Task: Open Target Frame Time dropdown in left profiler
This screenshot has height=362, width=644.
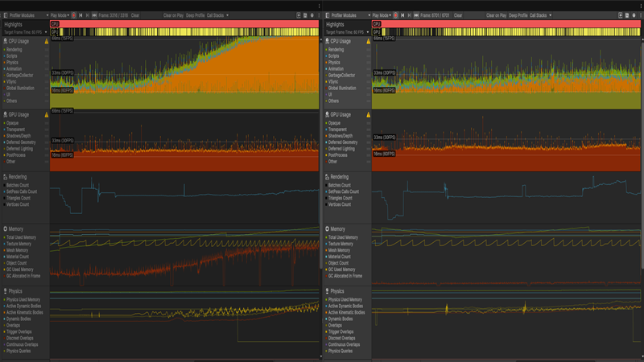Action: pyautogui.click(x=26, y=32)
